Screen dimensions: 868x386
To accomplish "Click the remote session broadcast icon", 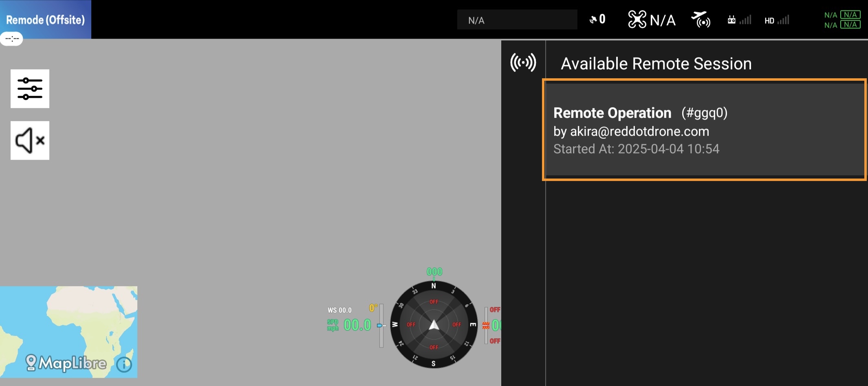I will [523, 63].
